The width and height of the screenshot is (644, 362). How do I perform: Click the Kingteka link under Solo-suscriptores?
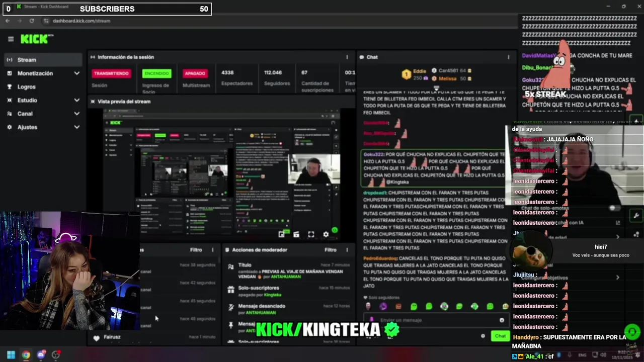click(273, 295)
